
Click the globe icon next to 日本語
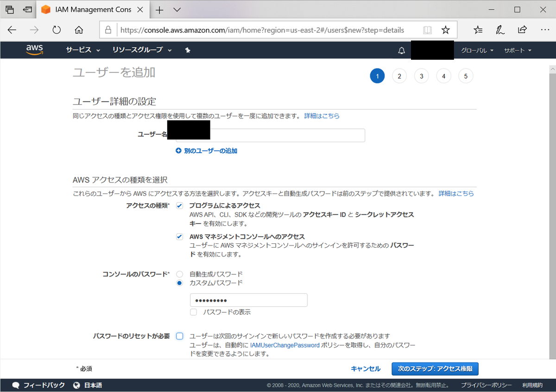point(76,385)
